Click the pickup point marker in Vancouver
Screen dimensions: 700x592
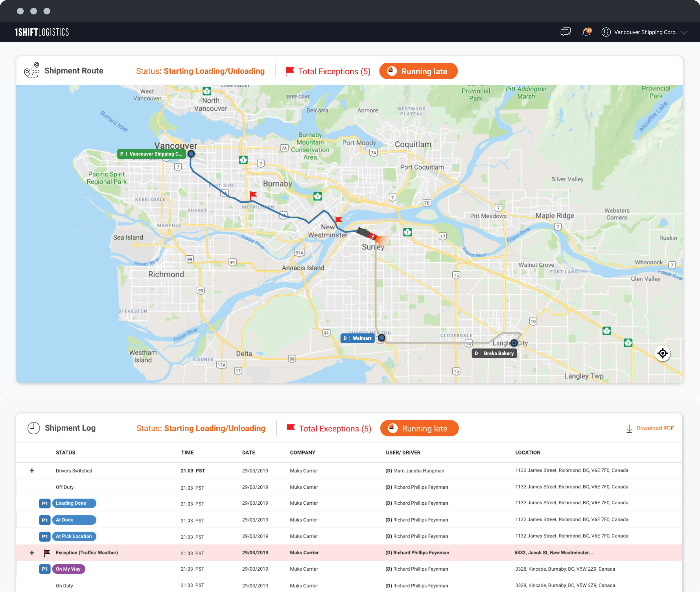click(x=191, y=154)
